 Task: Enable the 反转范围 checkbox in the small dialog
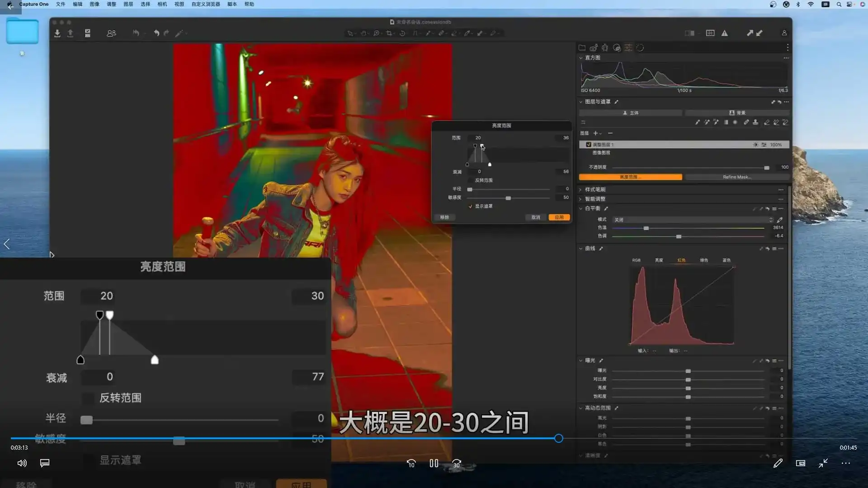[x=471, y=180]
